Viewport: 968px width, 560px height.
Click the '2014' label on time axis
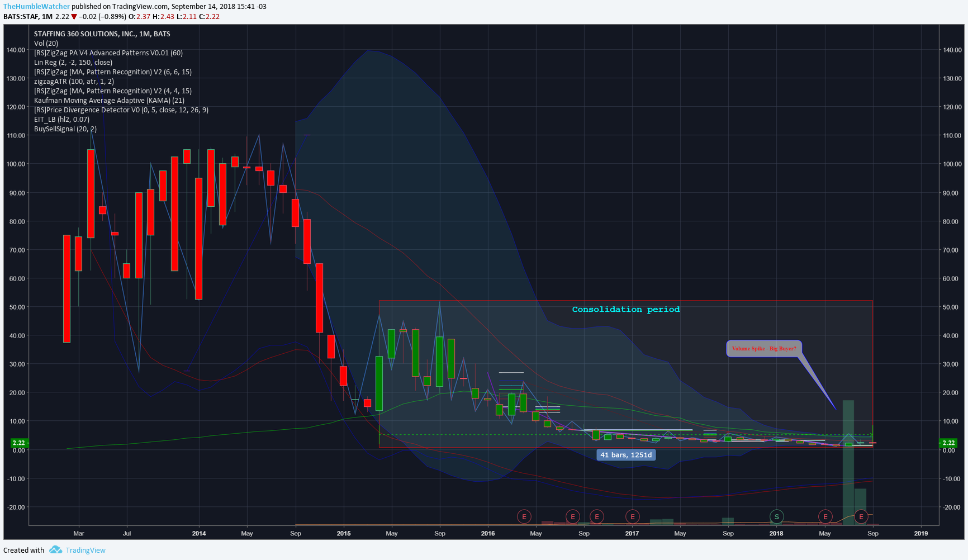coord(199,533)
